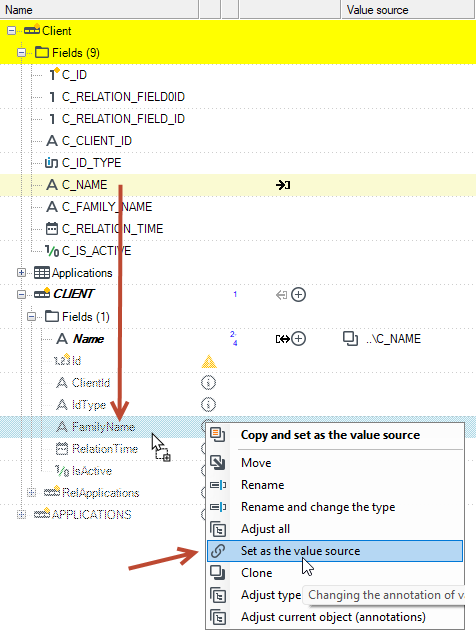
Task: Click the Value source column header
Action: tap(408, 9)
